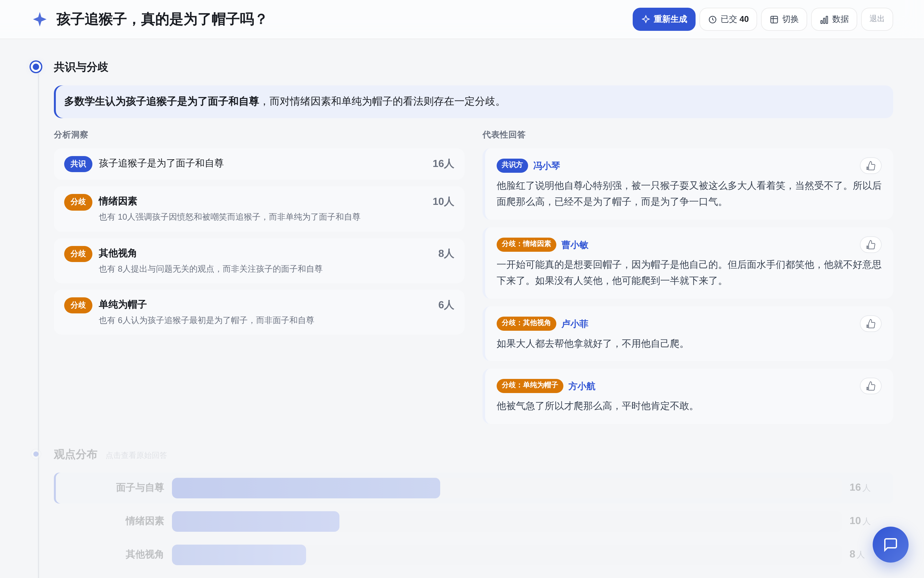This screenshot has height=578, width=924.
Task: Click the 情绪因素 distribution bar
Action: click(x=255, y=521)
